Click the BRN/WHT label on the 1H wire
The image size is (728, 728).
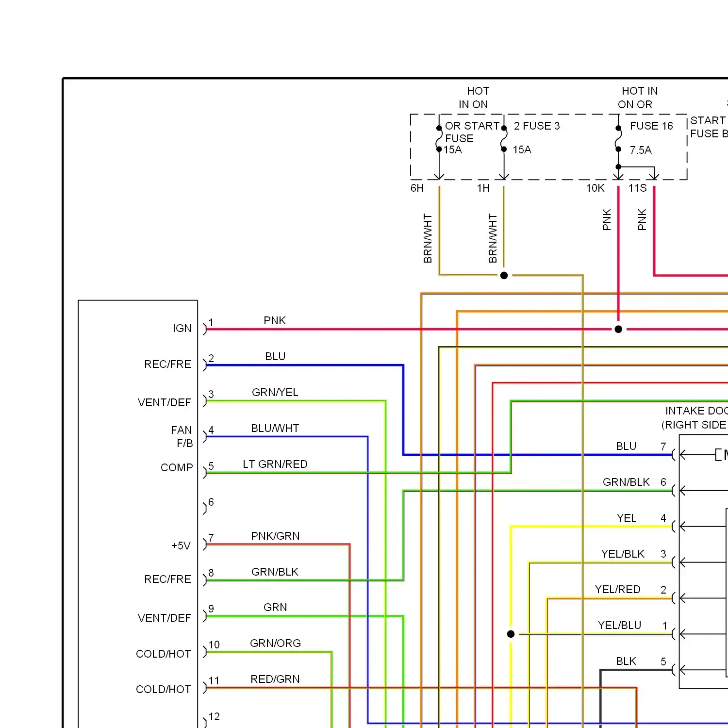point(493,238)
